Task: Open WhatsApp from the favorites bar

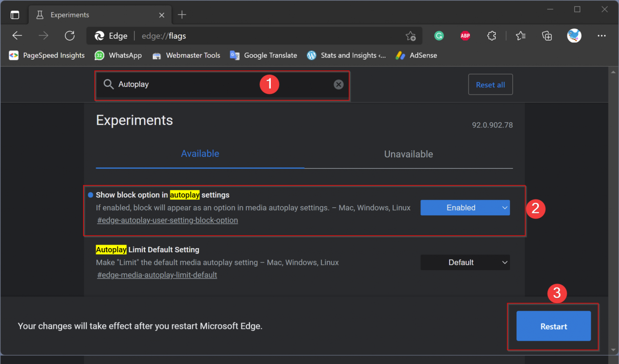Action: [118, 55]
